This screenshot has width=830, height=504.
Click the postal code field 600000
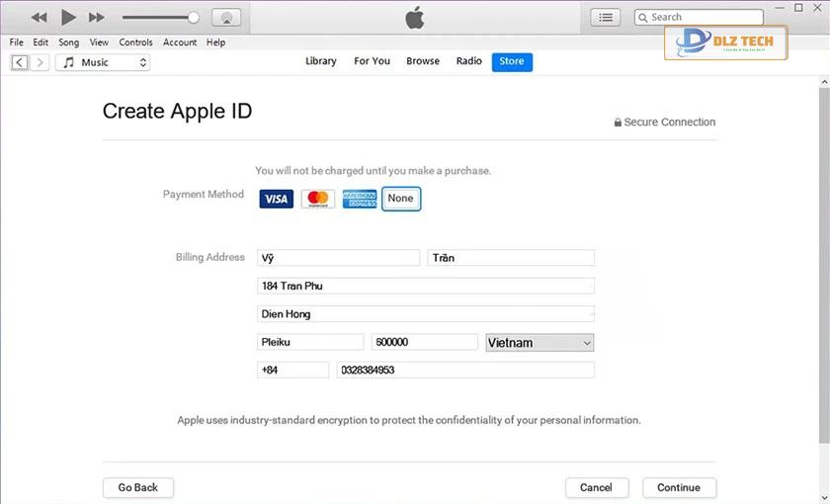click(x=425, y=342)
